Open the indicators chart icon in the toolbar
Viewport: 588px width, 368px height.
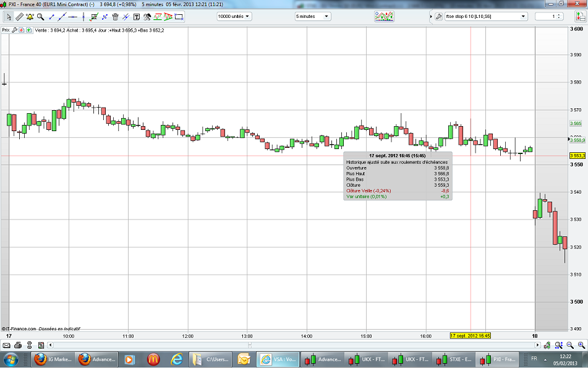(384, 17)
